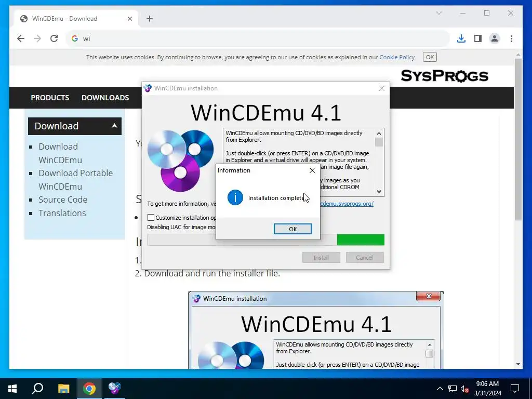Open Translations sidebar link
Image resolution: width=532 pixels, height=399 pixels.
click(62, 212)
